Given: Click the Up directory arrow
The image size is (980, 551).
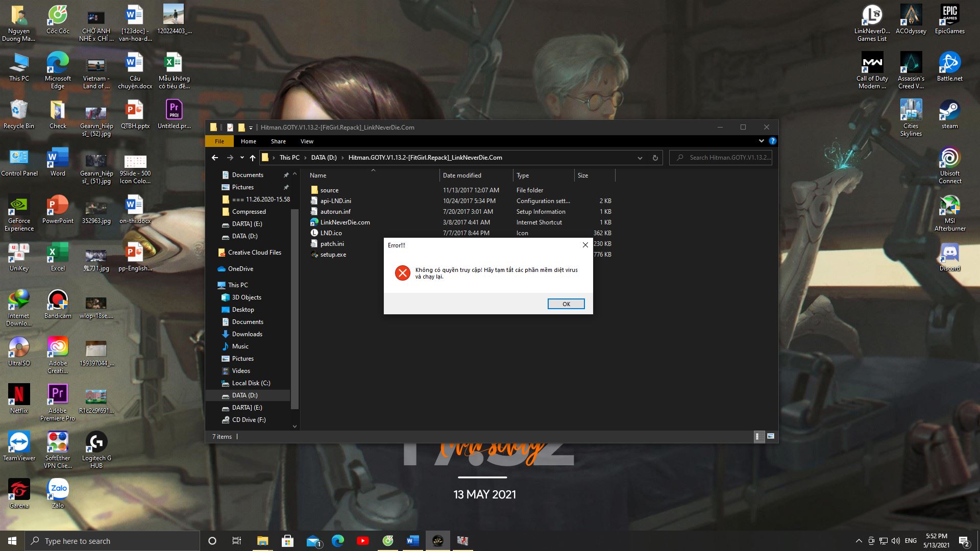Looking at the screenshot, I should [x=253, y=158].
